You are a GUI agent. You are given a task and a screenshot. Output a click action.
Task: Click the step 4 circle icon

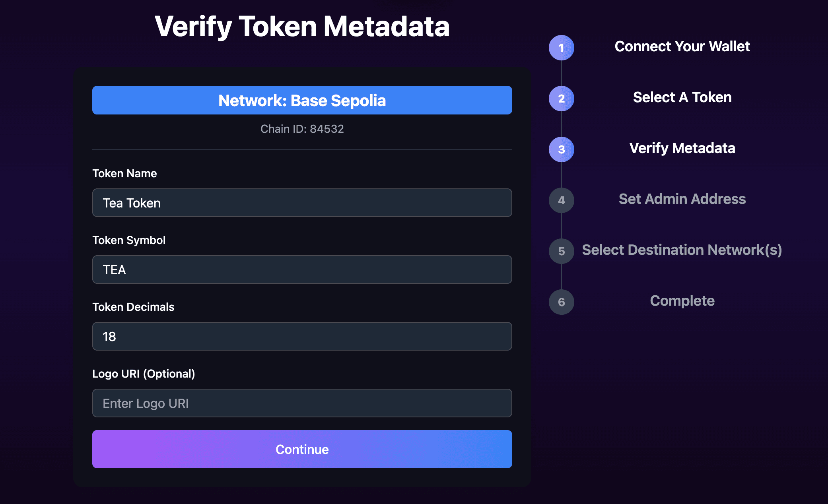pos(561,200)
